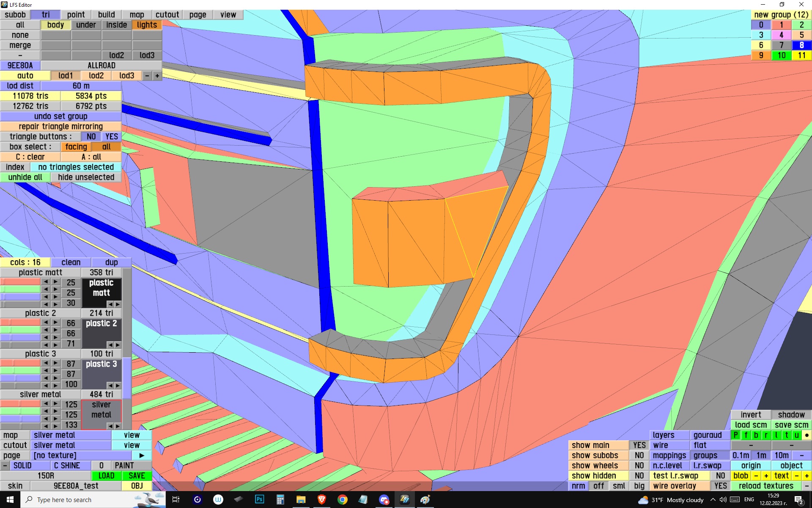Set triangle buttons to NO
The image size is (812, 508).
coord(91,136)
